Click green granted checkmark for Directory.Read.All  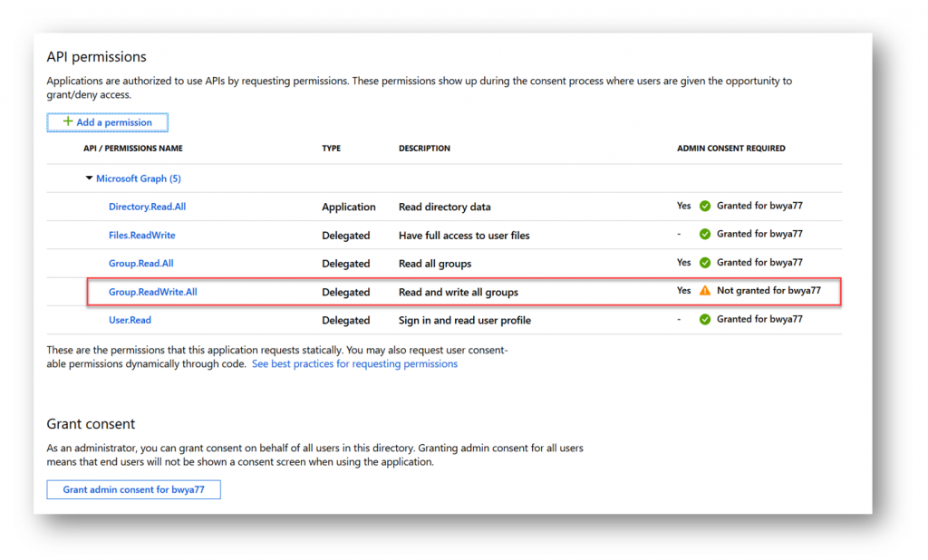click(x=705, y=206)
